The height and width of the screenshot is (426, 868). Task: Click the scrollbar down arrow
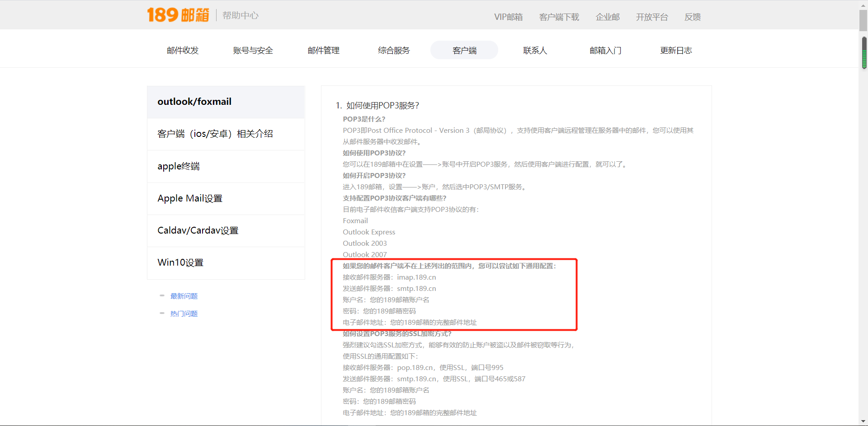coord(863,421)
